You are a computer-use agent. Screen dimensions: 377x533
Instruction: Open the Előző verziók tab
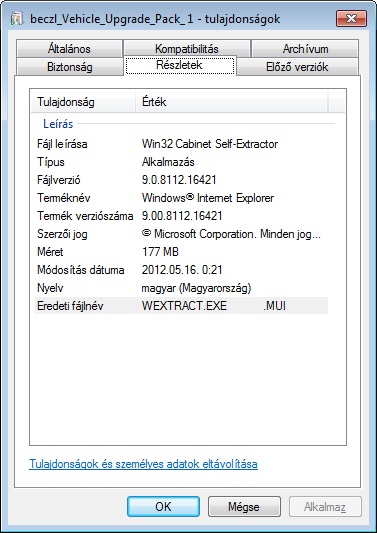tap(297, 67)
